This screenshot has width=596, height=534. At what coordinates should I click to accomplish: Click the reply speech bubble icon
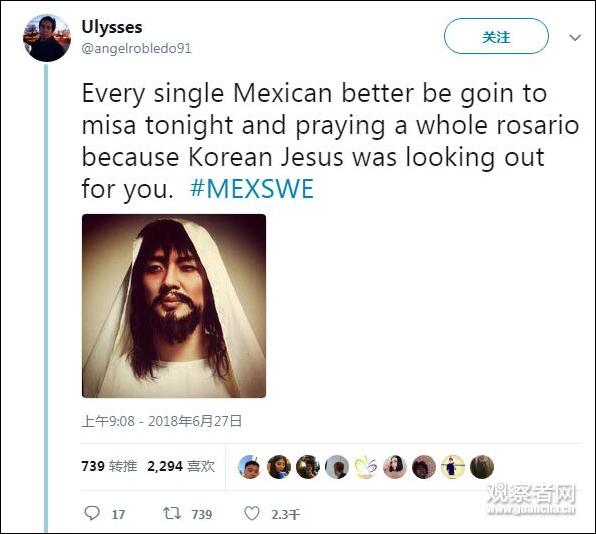coord(92,513)
